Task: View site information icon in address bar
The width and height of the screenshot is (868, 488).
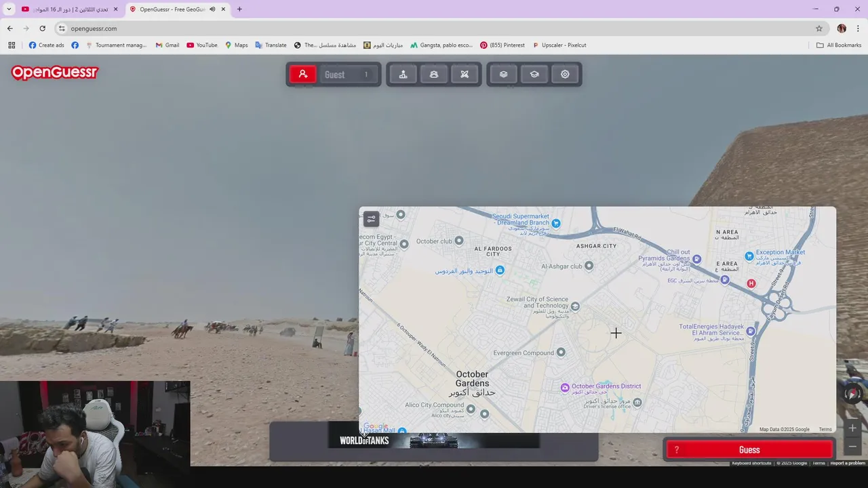Action: tap(62, 28)
